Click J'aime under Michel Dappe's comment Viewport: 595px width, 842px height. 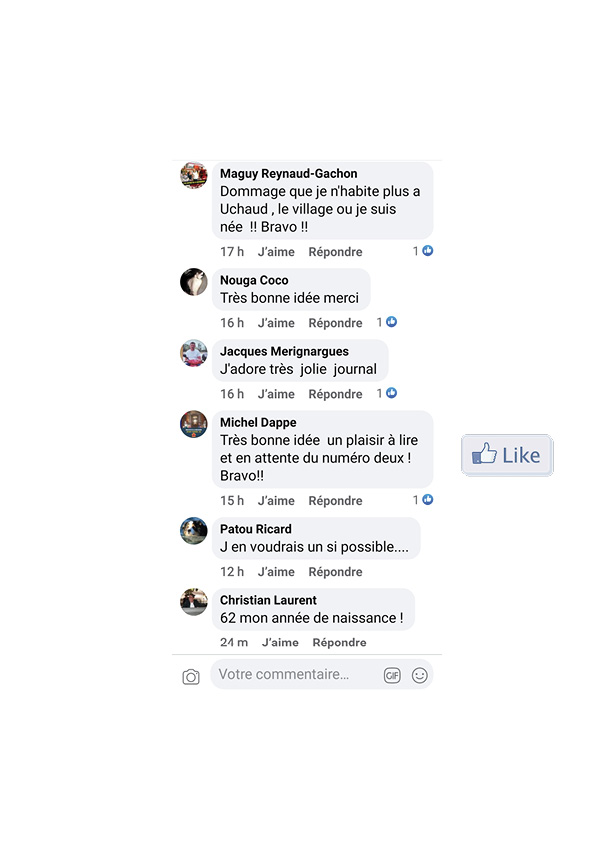[x=276, y=500]
